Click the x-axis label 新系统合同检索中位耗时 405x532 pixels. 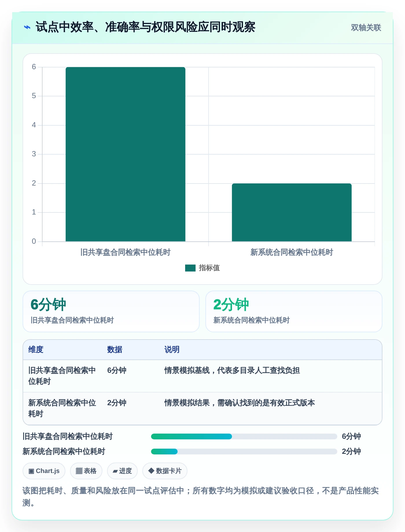pos(292,252)
